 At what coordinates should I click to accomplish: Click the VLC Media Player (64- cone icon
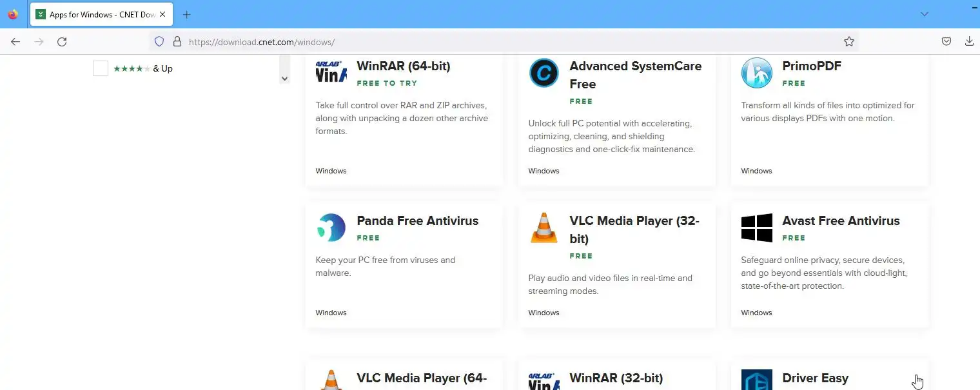331,380
